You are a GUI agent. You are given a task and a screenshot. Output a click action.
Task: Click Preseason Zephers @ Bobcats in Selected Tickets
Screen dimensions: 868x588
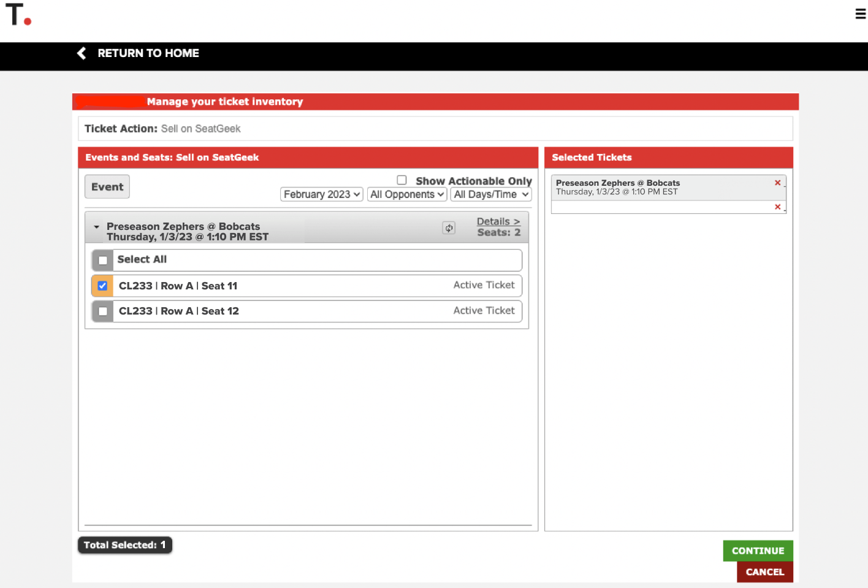(618, 183)
